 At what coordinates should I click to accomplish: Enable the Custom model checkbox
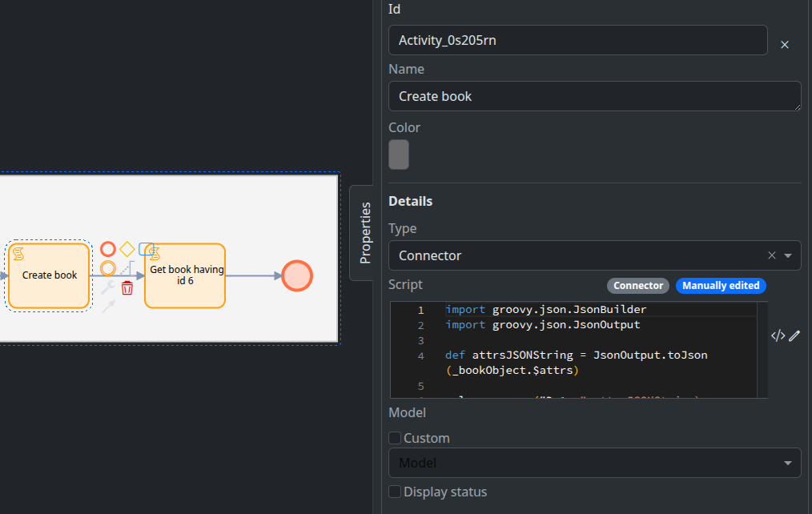[395, 438]
